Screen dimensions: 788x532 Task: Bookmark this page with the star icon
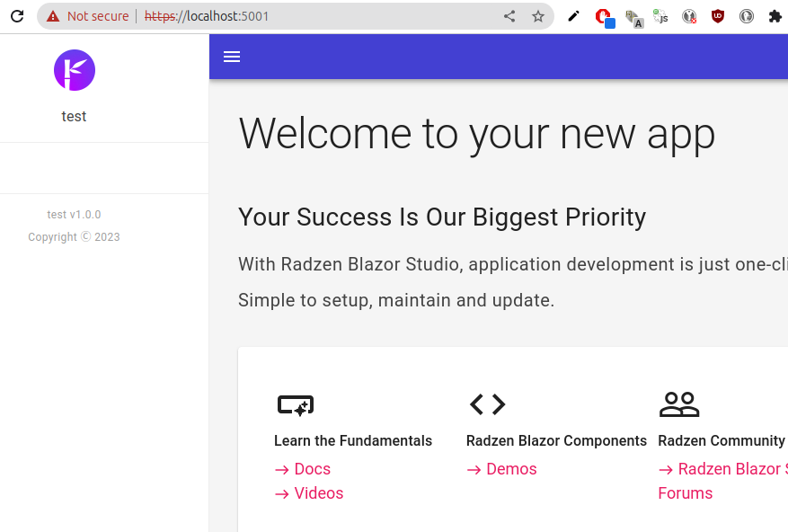[x=538, y=16]
